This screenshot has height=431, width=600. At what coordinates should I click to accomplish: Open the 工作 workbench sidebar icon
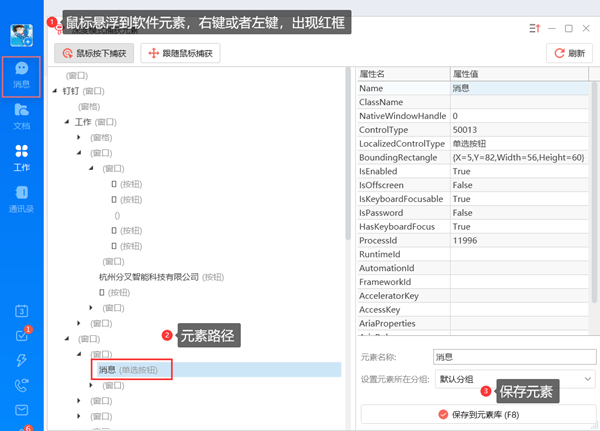click(21, 158)
